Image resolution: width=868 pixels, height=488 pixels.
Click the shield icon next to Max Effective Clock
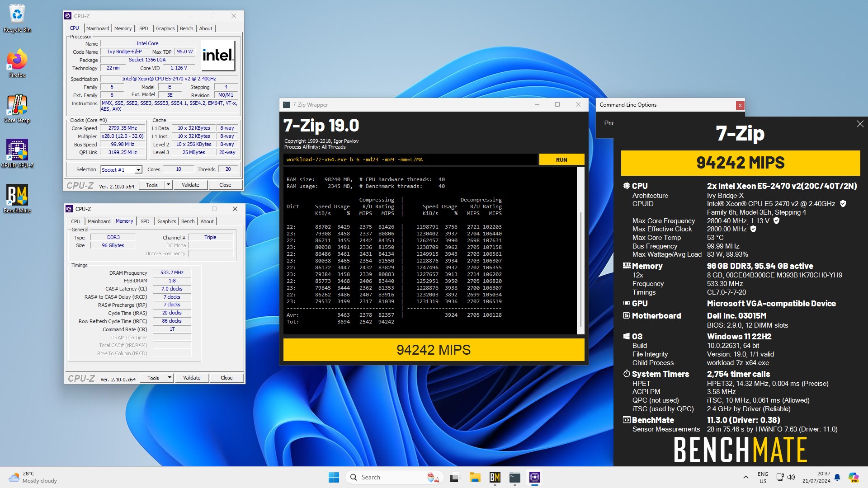753,229
